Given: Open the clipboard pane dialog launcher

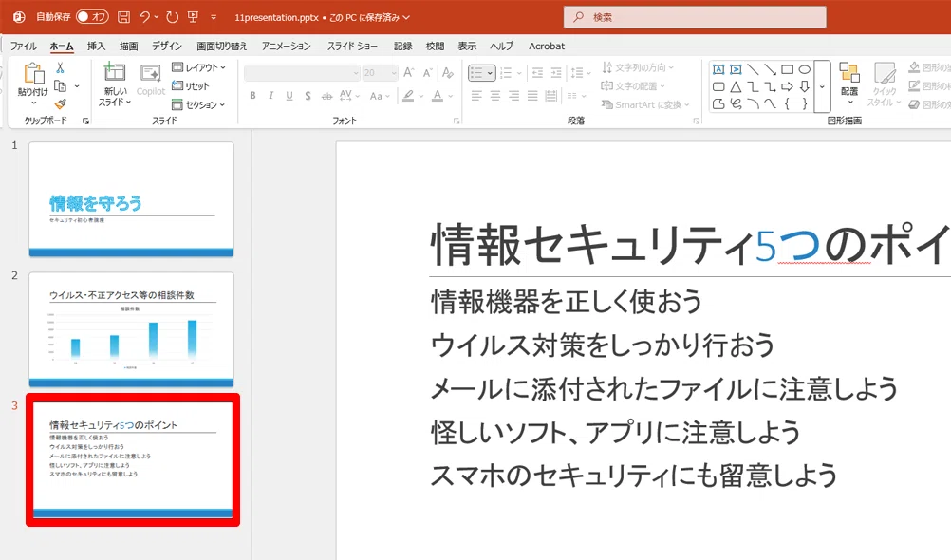Looking at the screenshot, I should coord(85,121).
